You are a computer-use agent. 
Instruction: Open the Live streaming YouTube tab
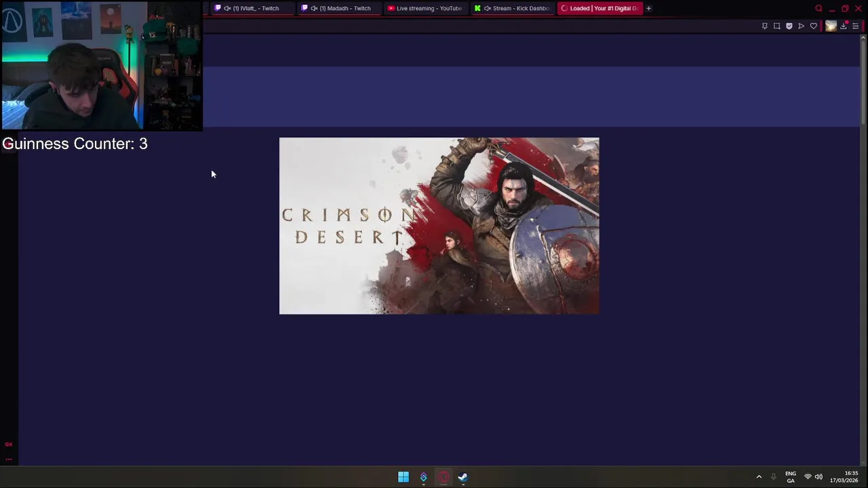point(425,8)
